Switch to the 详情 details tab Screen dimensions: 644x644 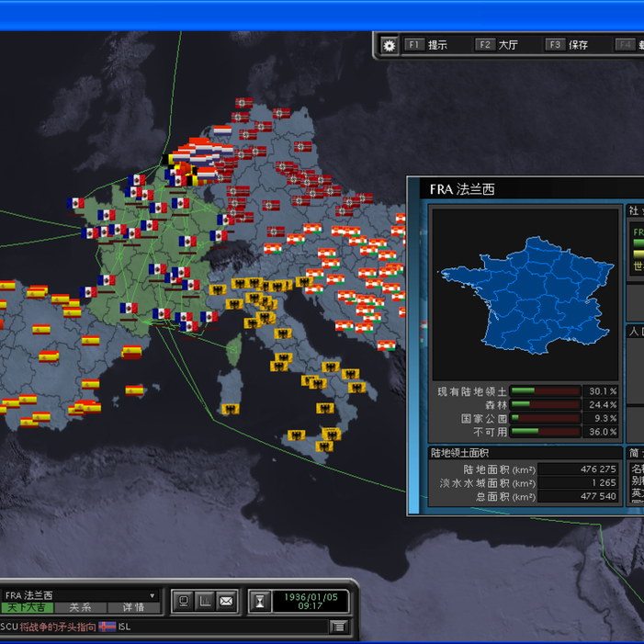point(133,607)
